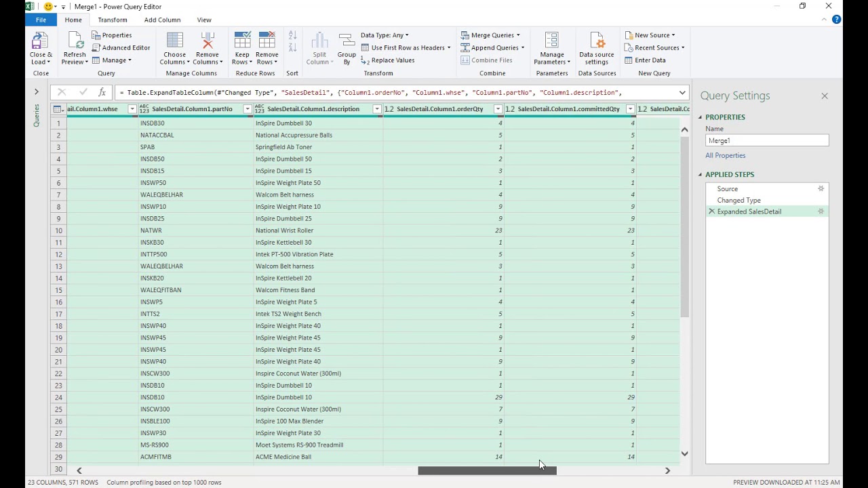The height and width of the screenshot is (488, 868).
Task: Click the horizontal scrollbar right arrow
Action: tap(667, 471)
